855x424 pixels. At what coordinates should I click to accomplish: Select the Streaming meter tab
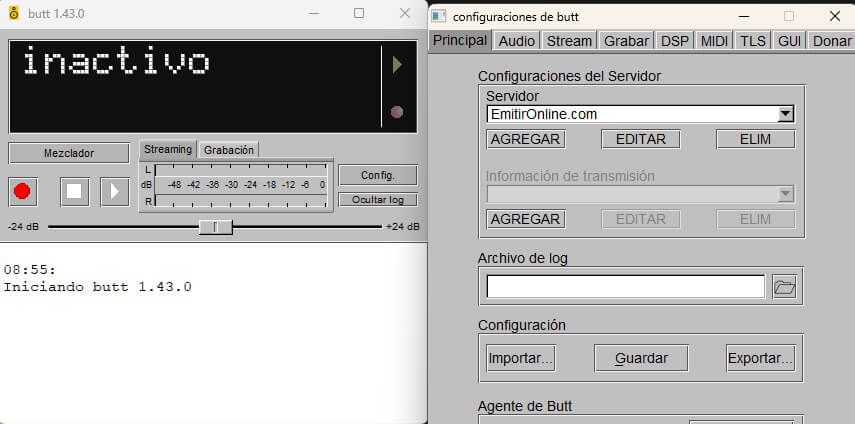point(168,149)
